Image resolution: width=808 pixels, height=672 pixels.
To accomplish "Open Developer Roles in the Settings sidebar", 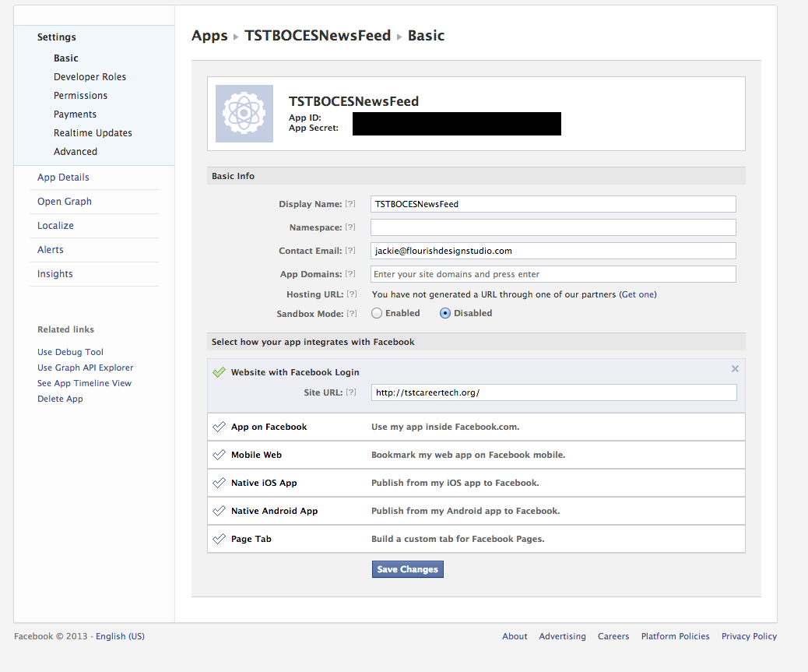I will coord(90,77).
